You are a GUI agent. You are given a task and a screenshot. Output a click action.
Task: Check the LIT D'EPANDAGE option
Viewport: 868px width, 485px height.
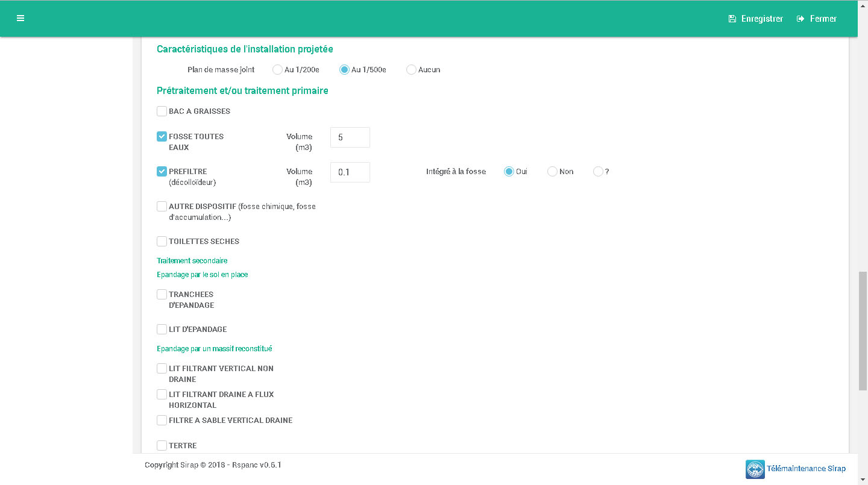(x=162, y=330)
